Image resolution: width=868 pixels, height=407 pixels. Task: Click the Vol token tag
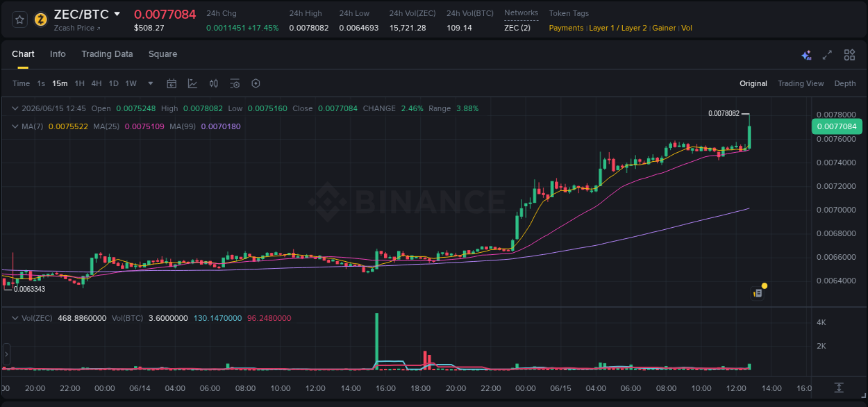pyautogui.click(x=687, y=28)
